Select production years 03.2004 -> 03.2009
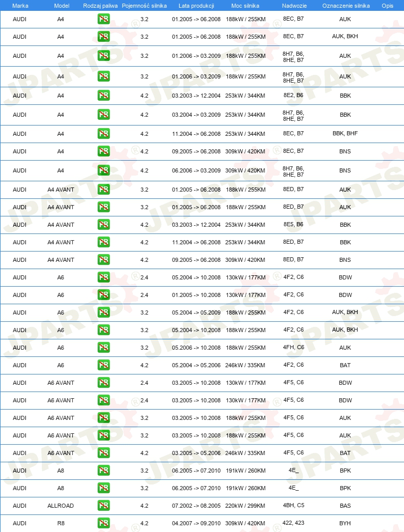This screenshot has width=404, height=532. 196,115
